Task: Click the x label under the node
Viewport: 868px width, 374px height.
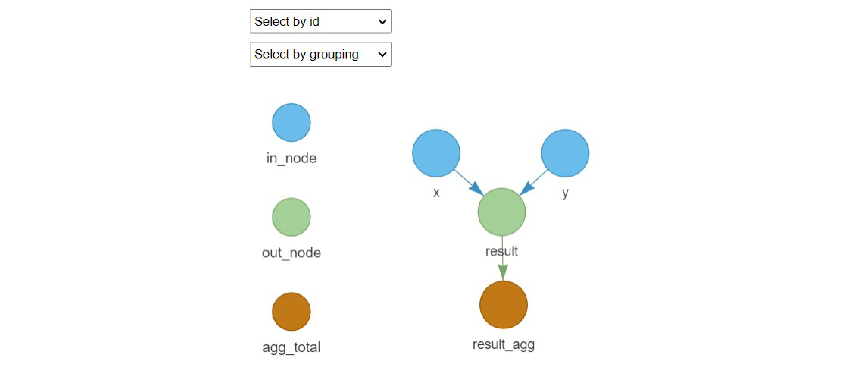Action: (436, 193)
